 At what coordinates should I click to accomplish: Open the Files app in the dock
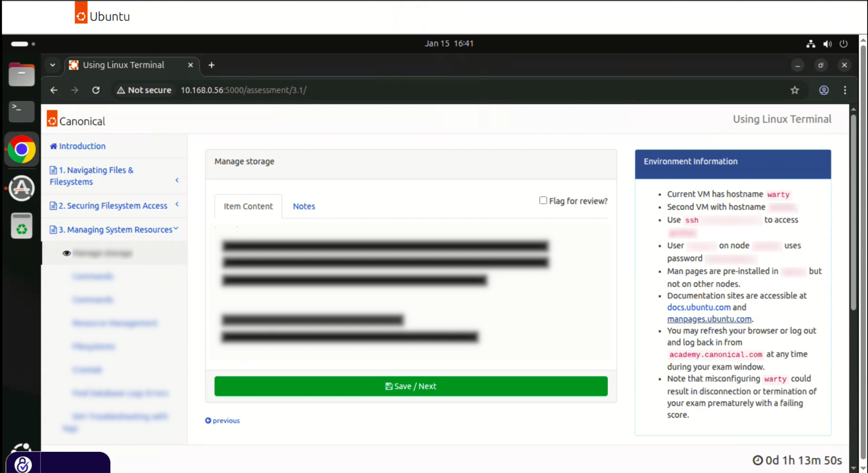tap(22, 75)
